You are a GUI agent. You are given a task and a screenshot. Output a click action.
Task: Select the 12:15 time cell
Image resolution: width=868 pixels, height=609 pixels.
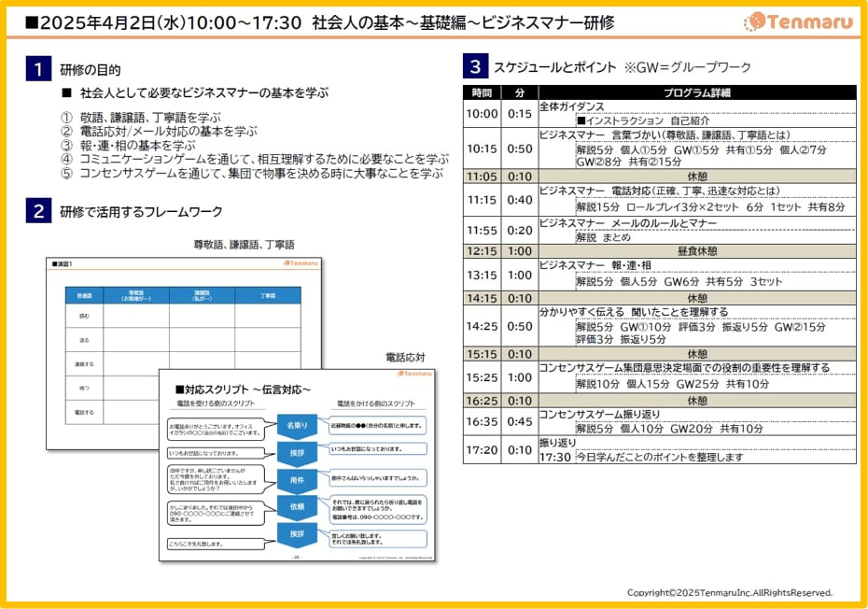click(x=482, y=251)
